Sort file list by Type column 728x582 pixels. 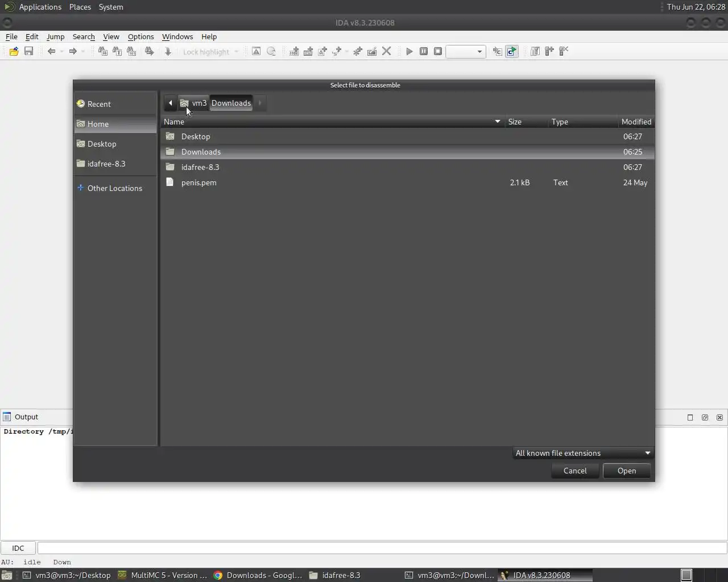pyautogui.click(x=583, y=122)
